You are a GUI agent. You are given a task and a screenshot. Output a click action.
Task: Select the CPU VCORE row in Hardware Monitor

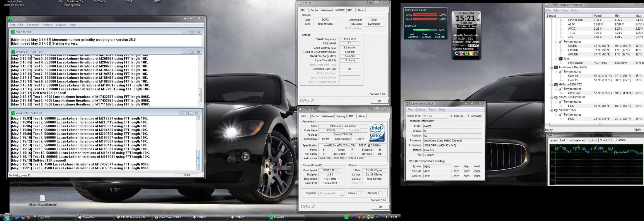click(x=605, y=20)
